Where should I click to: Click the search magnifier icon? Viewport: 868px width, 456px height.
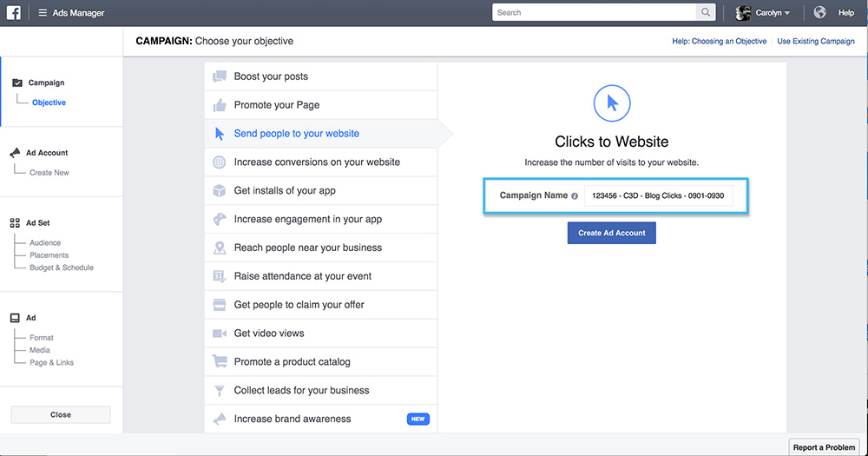(x=705, y=12)
